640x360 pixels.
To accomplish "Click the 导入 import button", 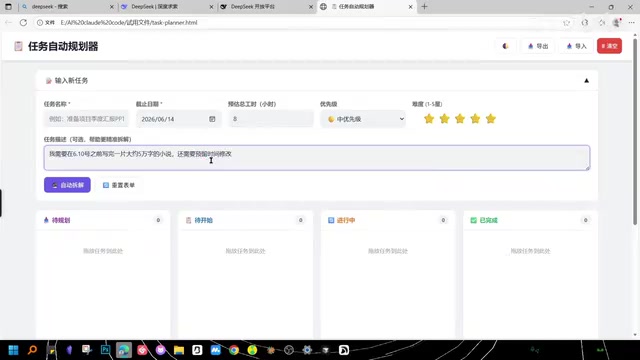I will click(x=576, y=46).
